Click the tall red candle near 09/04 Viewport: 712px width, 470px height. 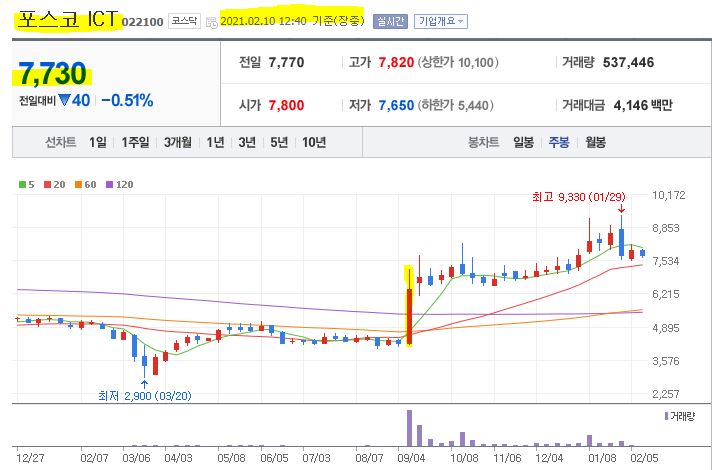[409, 317]
